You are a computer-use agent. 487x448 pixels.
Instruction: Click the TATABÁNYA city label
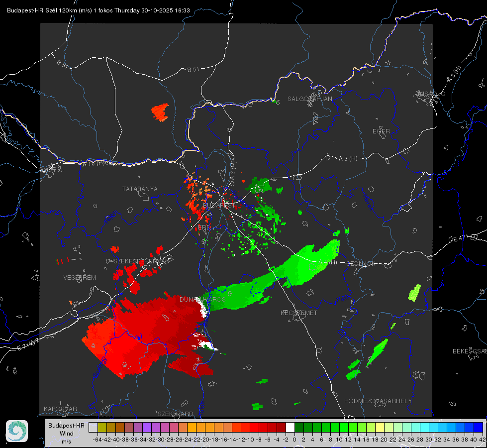tap(140, 189)
